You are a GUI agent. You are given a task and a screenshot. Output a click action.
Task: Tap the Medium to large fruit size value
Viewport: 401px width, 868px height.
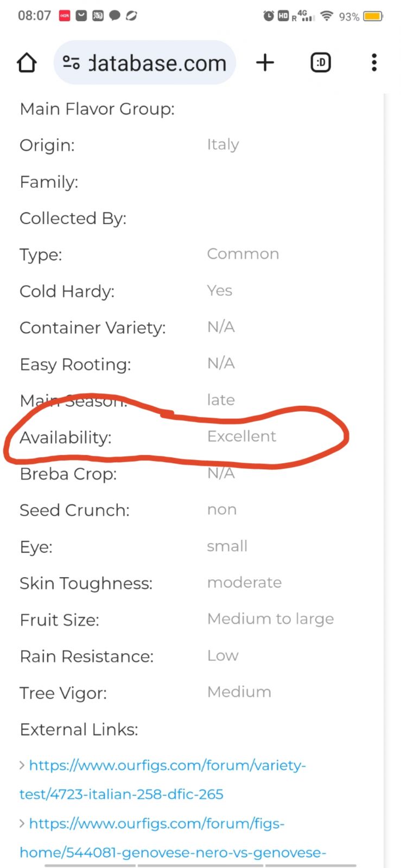tap(270, 619)
